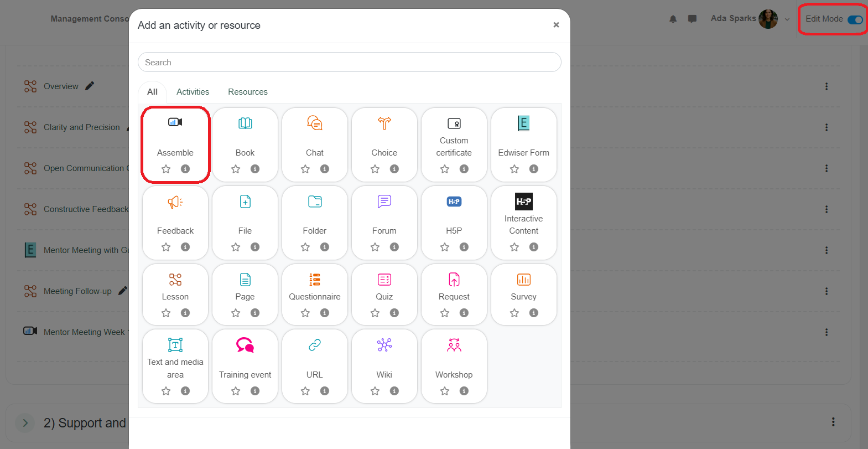
Task: Open Constructive Feedback actions menu
Action: pyautogui.click(x=827, y=209)
